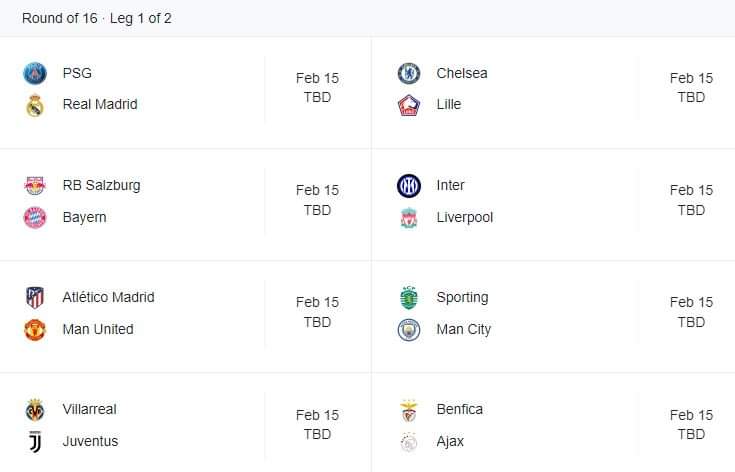Open the Ajax team name link
The width and height of the screenshot is (735, 472).
[x=450, y=441]
